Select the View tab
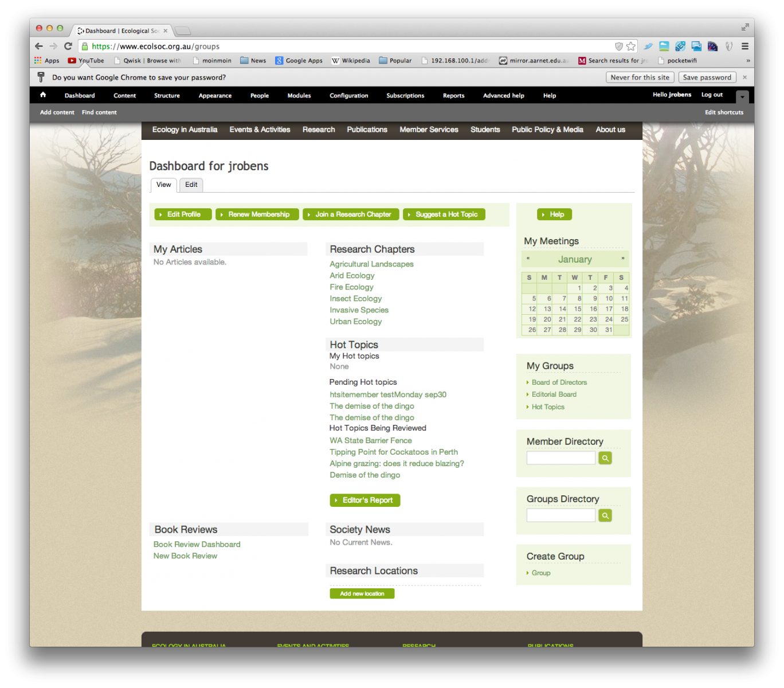This screenshot has width=784, height=688. (x=164, y=185)
